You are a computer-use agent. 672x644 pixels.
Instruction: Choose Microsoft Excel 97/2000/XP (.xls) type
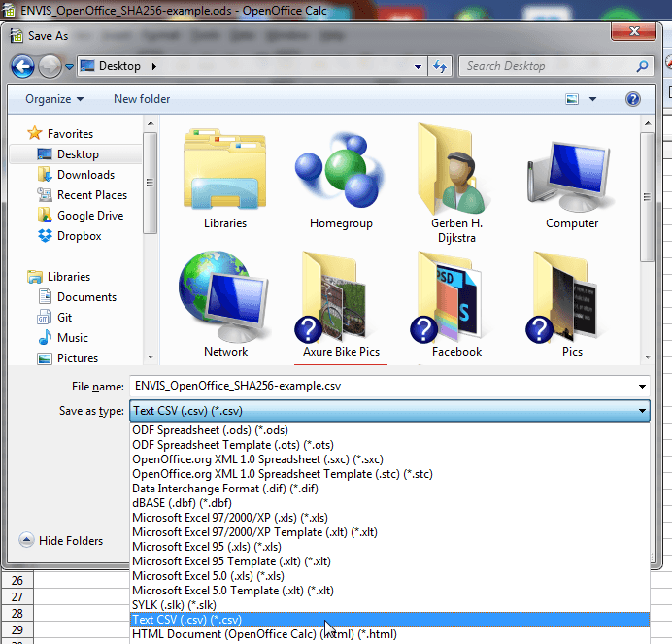tap(389, 518)
